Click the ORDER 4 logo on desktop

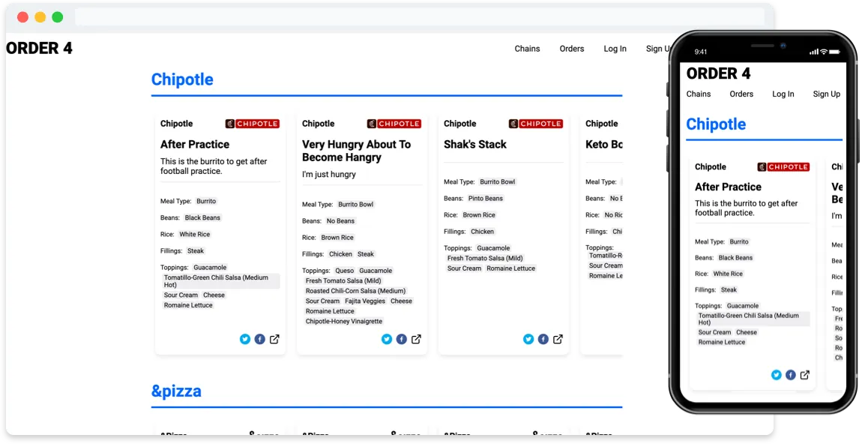click(x=40, y=49)
